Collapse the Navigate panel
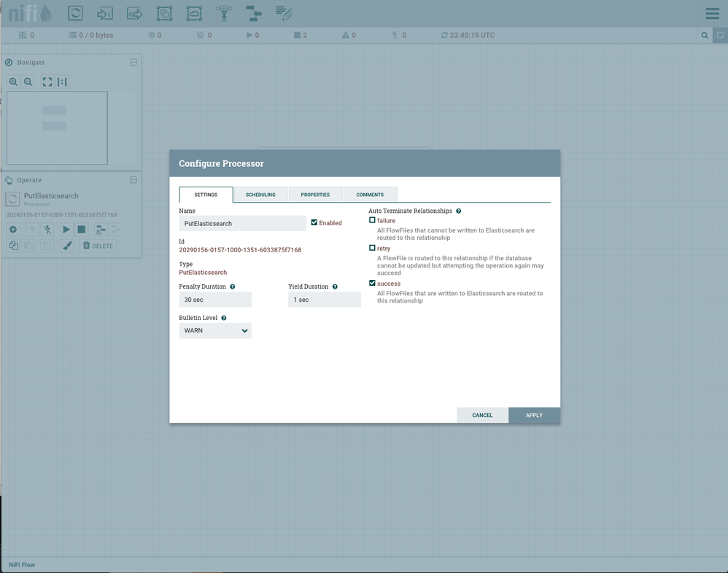 pos(133,62)
